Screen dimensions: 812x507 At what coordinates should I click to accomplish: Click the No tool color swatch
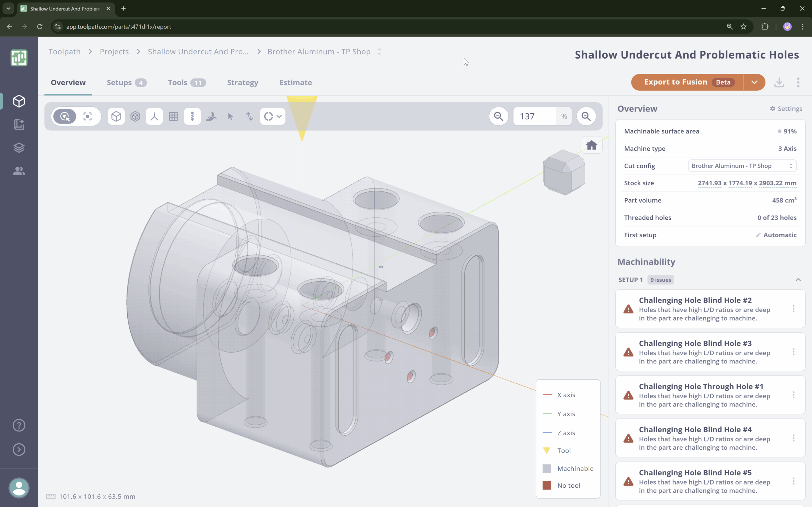[547, 485]
